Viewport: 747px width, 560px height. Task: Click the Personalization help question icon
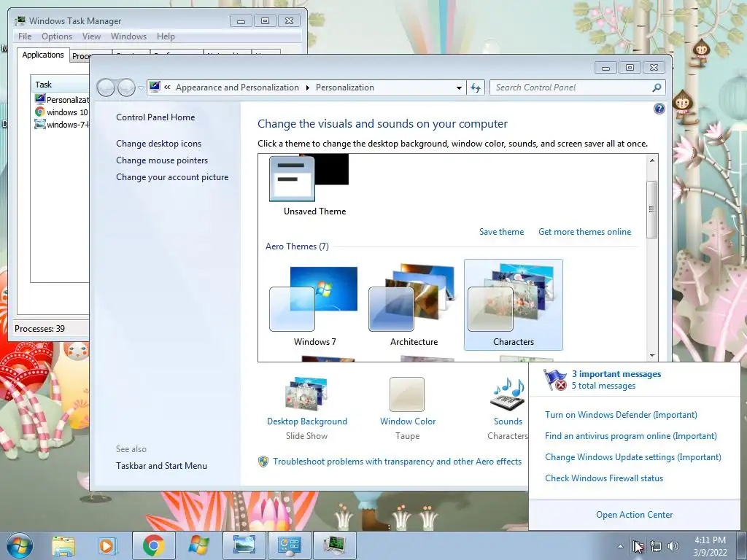click(659, 109)
